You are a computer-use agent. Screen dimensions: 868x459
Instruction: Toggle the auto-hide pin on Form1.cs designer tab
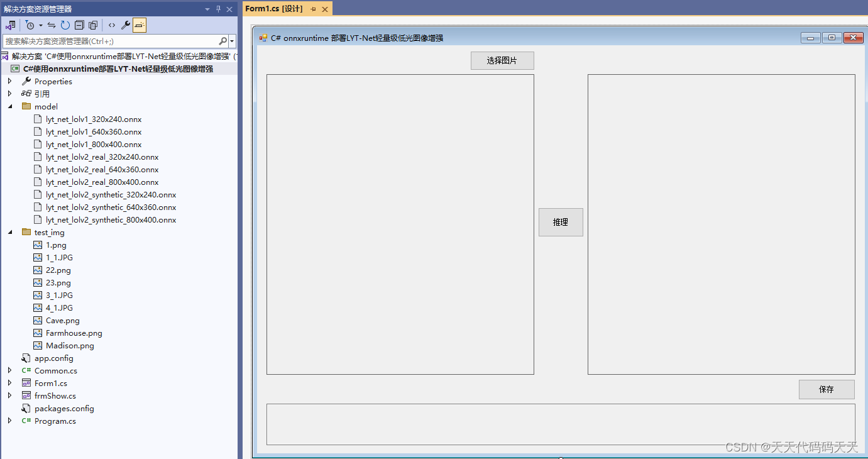312,9
